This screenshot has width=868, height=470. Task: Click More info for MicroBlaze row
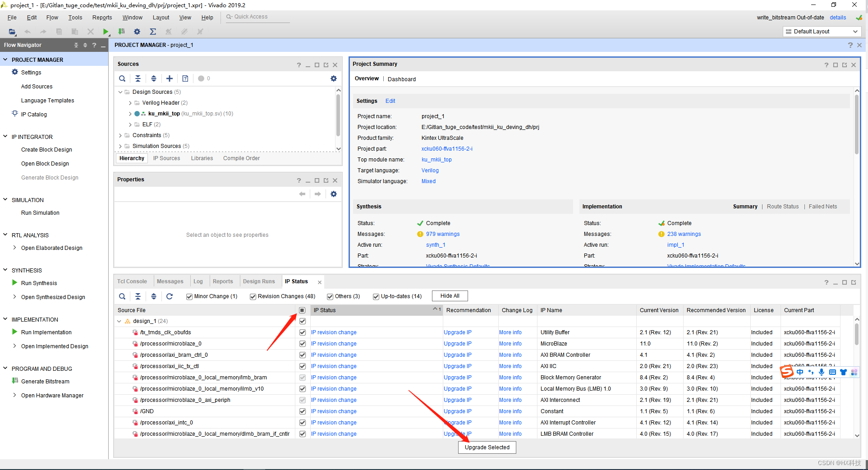[510, 344]
